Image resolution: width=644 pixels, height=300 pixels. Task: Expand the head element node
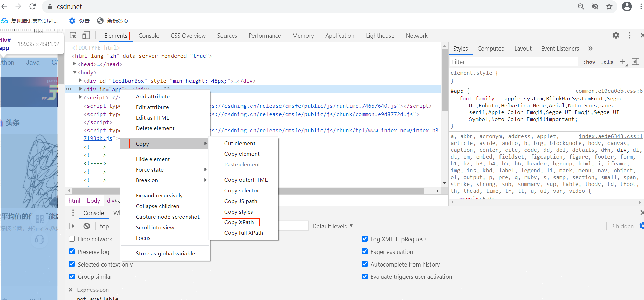75,64
